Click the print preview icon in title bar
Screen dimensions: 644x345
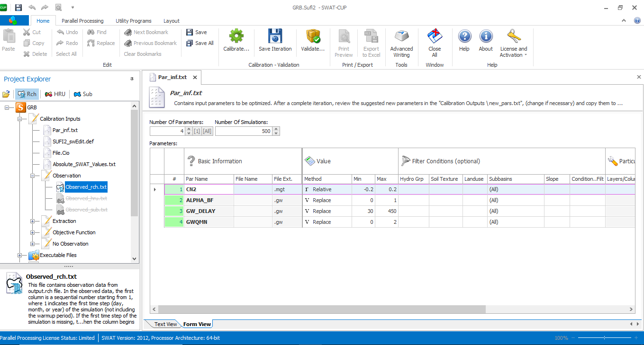point(58,8)
